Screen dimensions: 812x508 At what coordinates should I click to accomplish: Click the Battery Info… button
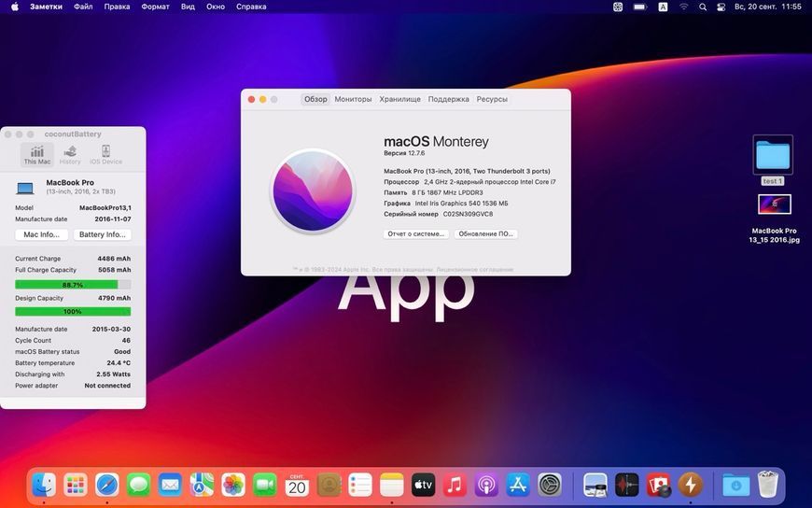102,234
